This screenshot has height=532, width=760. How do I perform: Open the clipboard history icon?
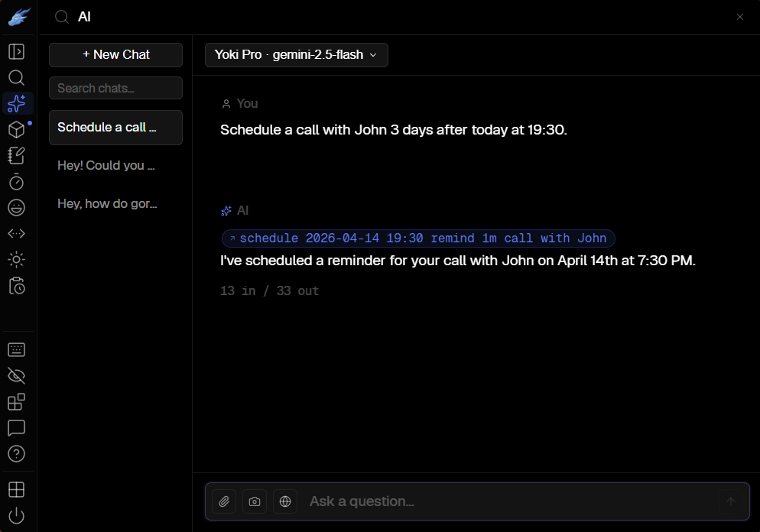17,286
